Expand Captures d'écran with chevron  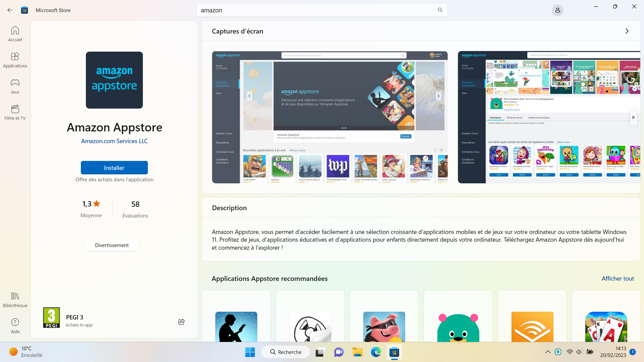[627, 31]
